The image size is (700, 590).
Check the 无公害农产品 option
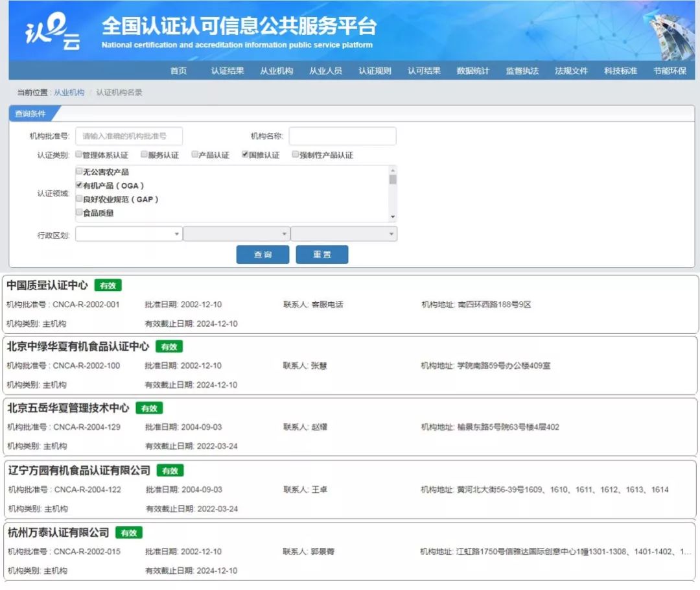tap(78, 171)
